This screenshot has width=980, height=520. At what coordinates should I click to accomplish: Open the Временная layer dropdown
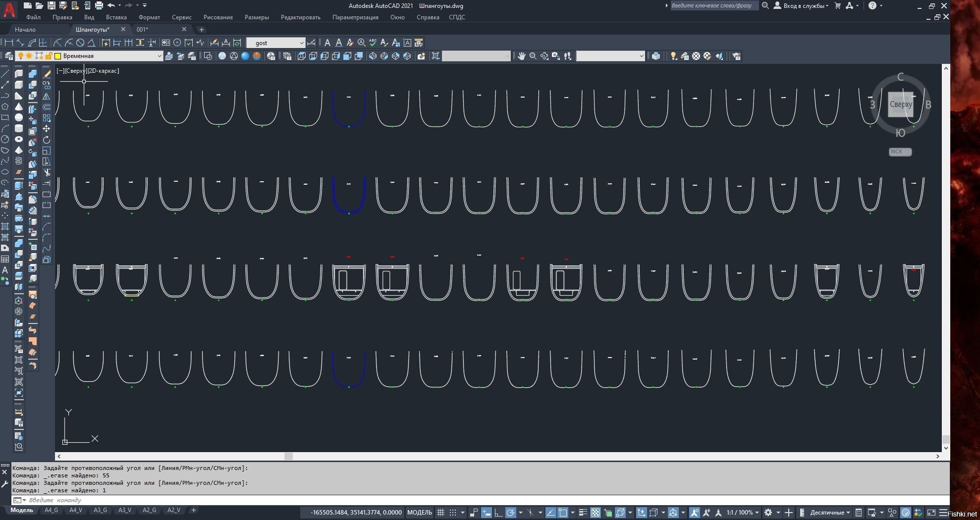(159, 56)
